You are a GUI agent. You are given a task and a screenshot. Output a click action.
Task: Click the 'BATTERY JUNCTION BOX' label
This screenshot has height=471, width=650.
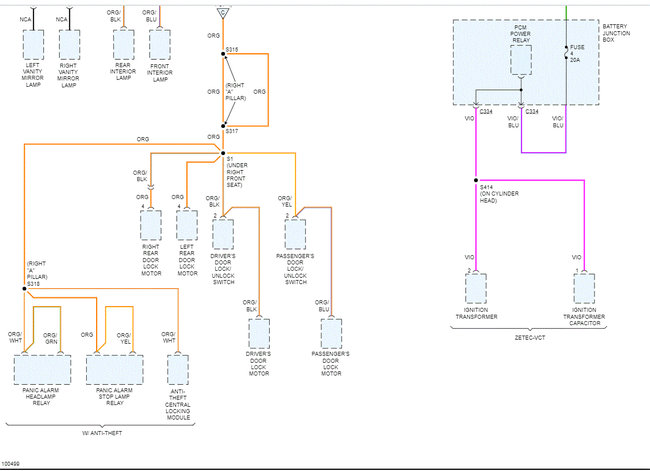click(x=616, y=33)
